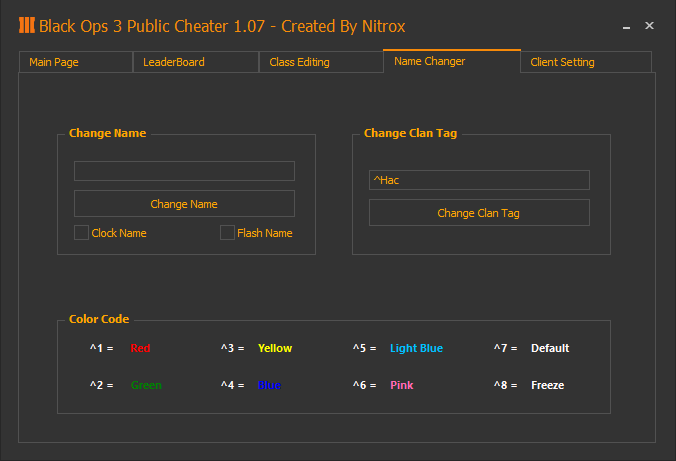The image size is (676, 461).
Task: Click the Change Name button
Action: pos(185,204)
